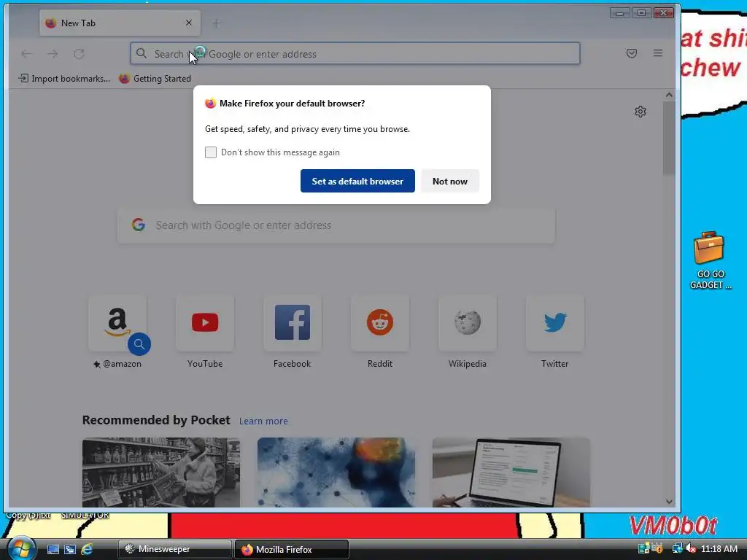Open GO GO GADGET desktop icon
The width and height of the screenshot is (747, 560).
click(709, 260)
